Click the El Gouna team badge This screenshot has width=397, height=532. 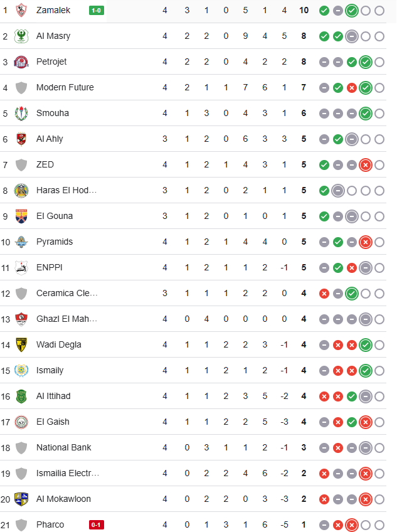click(x=21, y=216)
